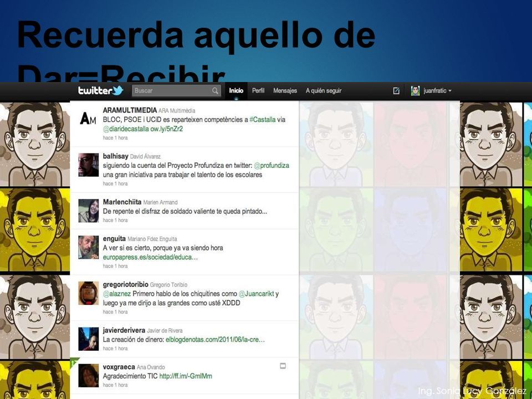Open the ARAMULTIMEDIA avatar

(88, 119)
